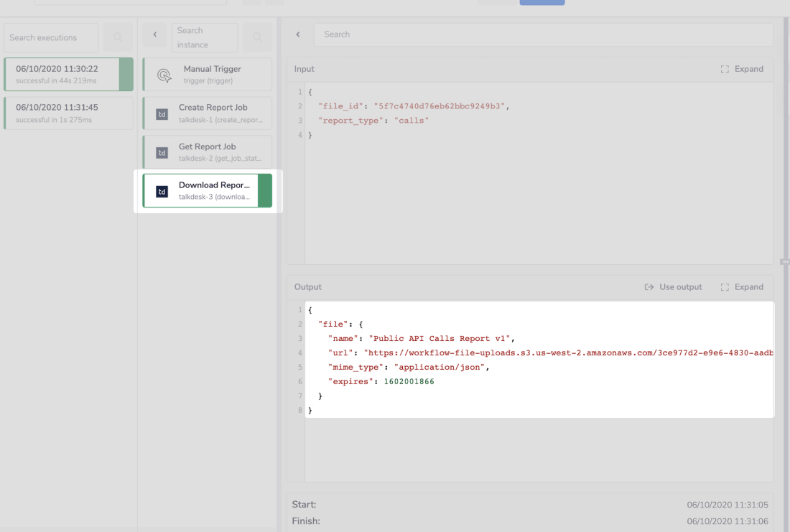Select the execution successful in 44s 219ms
This screenshot has width=790, height=532.
[x=68, y=74]
